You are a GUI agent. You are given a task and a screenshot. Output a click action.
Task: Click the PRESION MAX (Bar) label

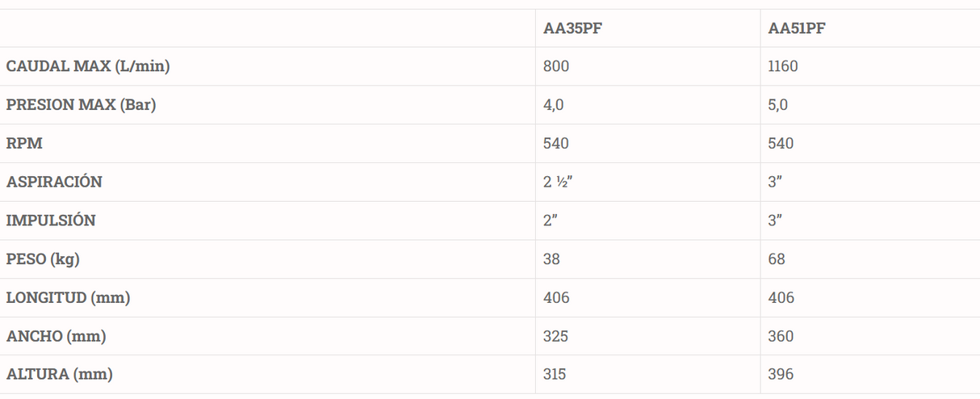(81, 105)
